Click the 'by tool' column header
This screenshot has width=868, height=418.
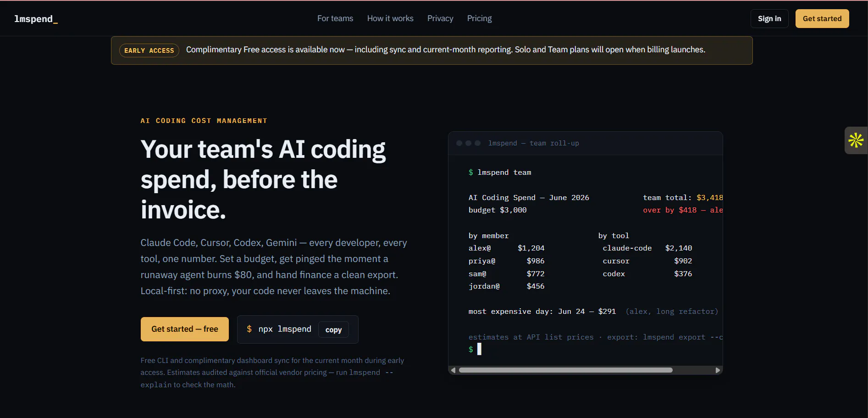614,236
